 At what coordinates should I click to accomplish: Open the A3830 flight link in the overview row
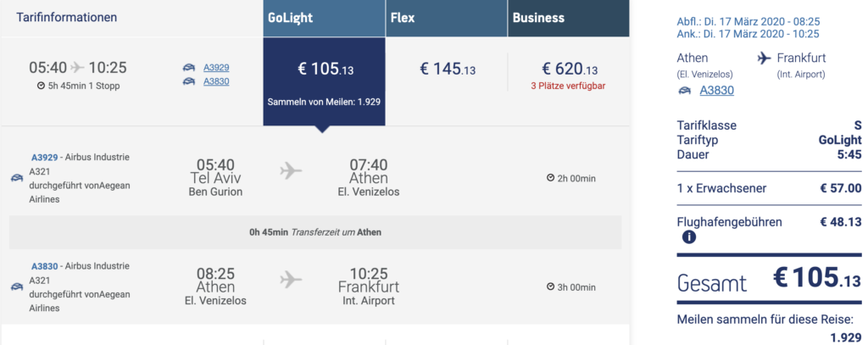coord(216,81)
